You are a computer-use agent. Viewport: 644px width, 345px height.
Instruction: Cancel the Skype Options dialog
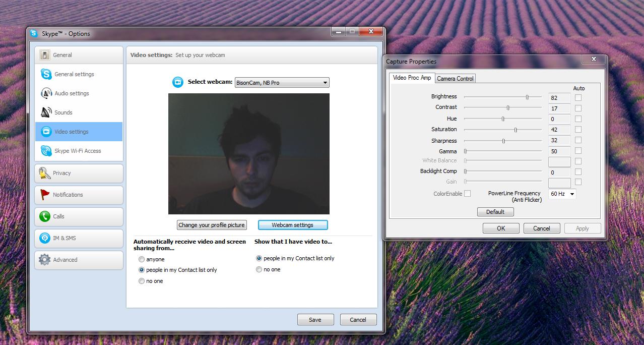358,319
